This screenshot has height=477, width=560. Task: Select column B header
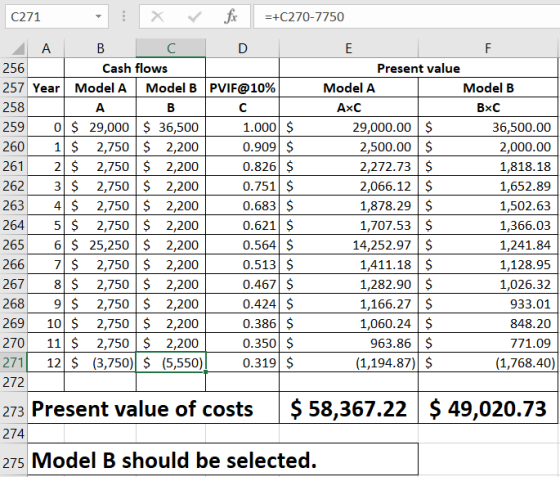[100, 48]
